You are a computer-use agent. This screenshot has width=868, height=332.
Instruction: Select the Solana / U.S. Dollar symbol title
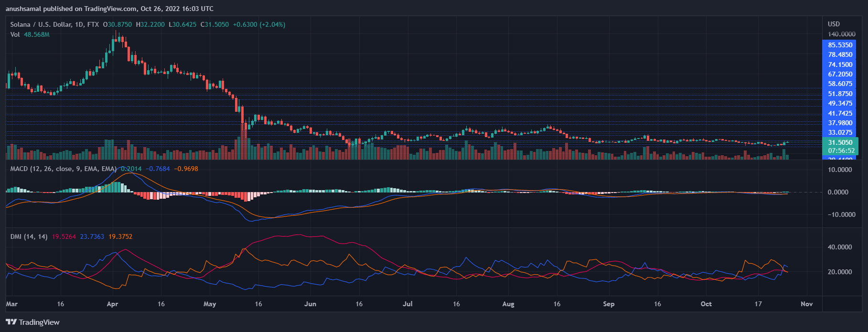(41, 24)
